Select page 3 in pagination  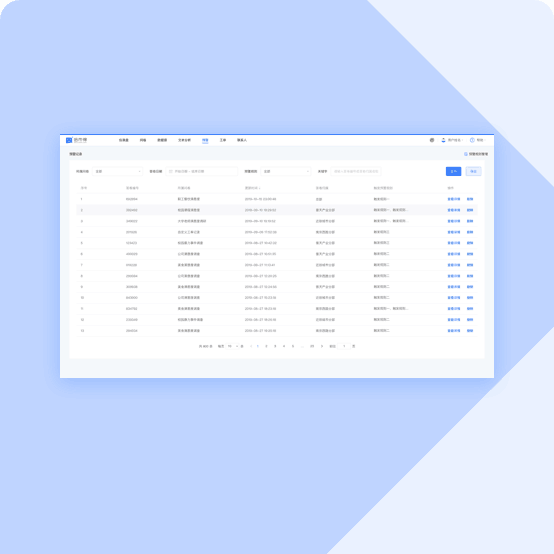275,346
